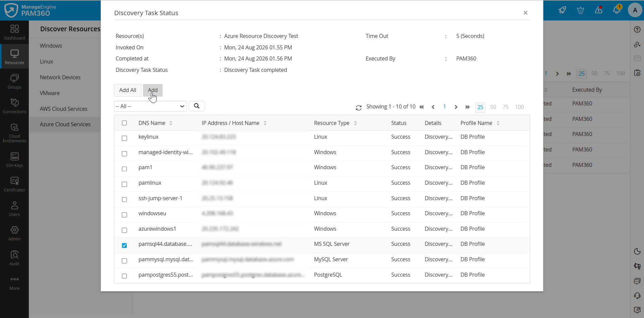Select Windows discovery type

click(x=51, y=46)
